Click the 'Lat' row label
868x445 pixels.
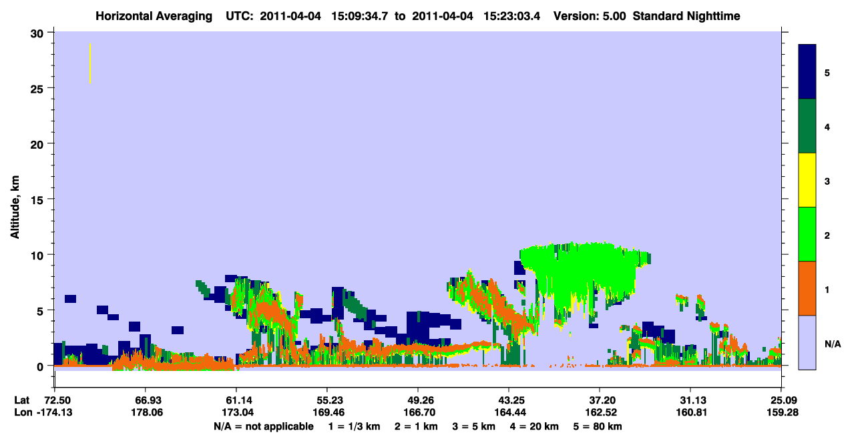[22, 400]
